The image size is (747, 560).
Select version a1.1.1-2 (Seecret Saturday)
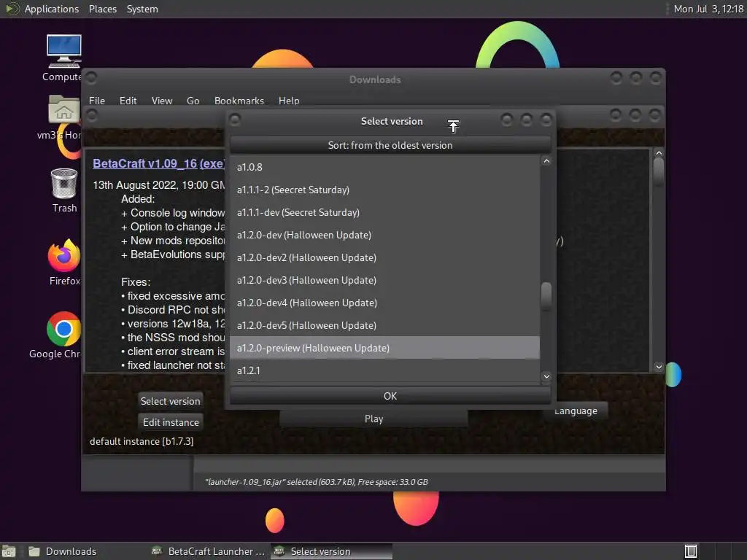(384, 190)
